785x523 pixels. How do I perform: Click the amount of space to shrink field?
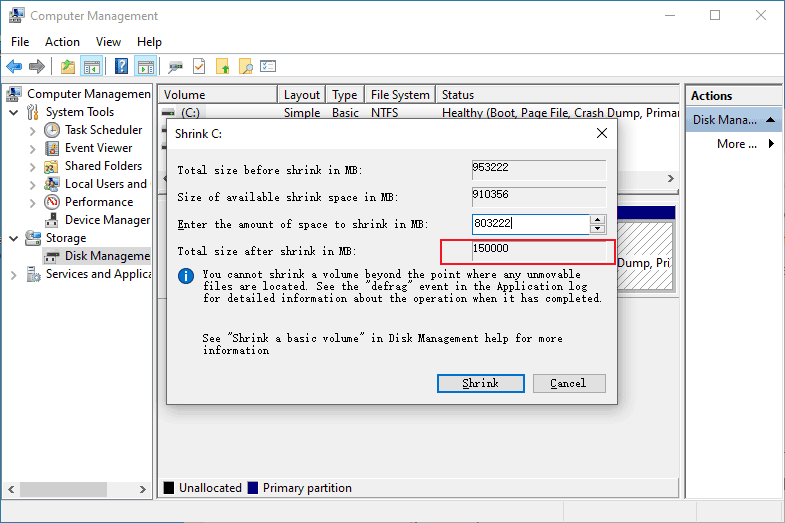coord(531,224)
